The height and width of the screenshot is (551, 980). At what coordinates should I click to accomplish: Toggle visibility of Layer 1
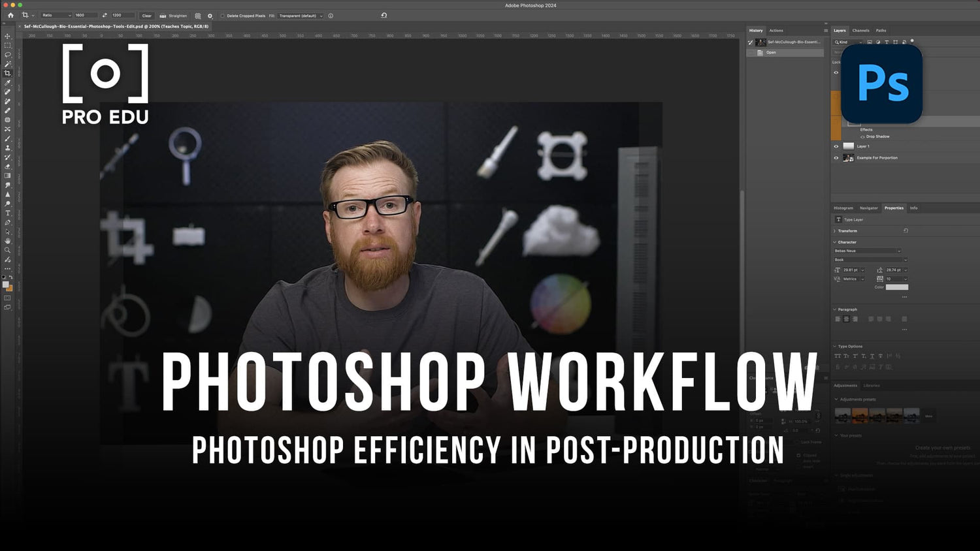[x=836, y=146]
